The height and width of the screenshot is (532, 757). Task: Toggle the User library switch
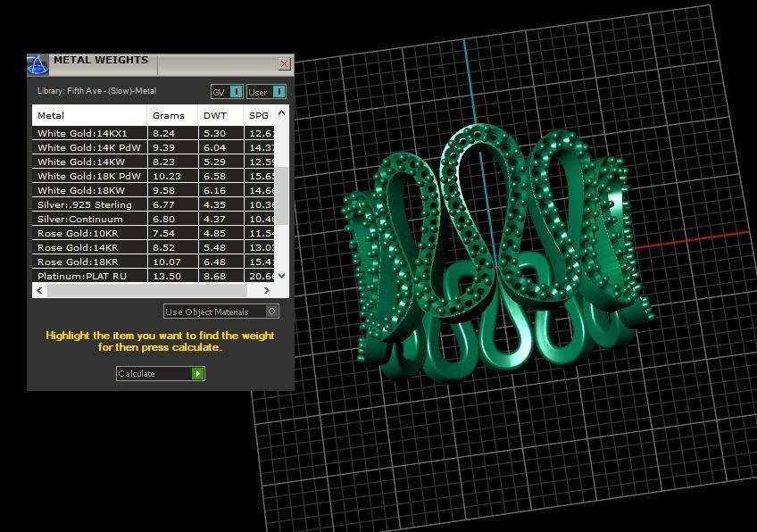click(267, 92)
